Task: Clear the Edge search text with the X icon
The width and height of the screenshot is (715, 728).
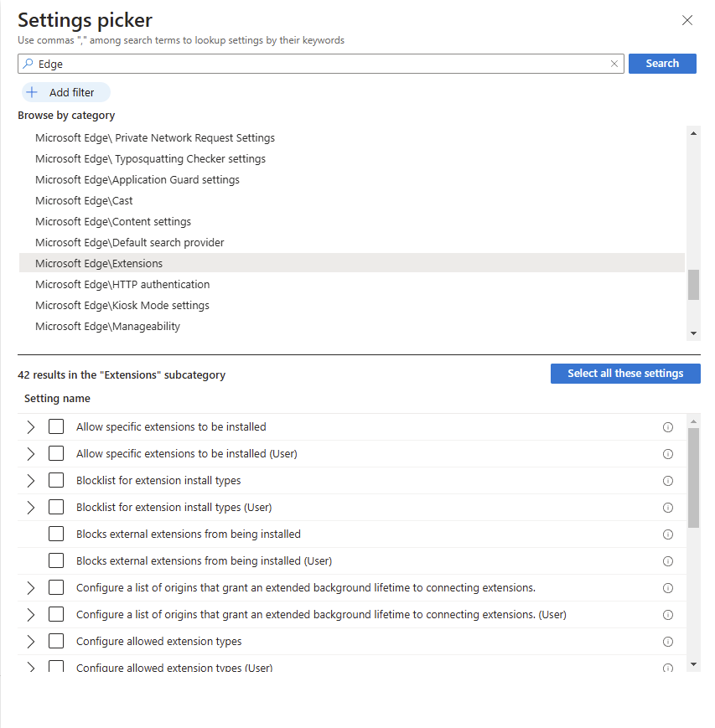Action: point(614,64)
